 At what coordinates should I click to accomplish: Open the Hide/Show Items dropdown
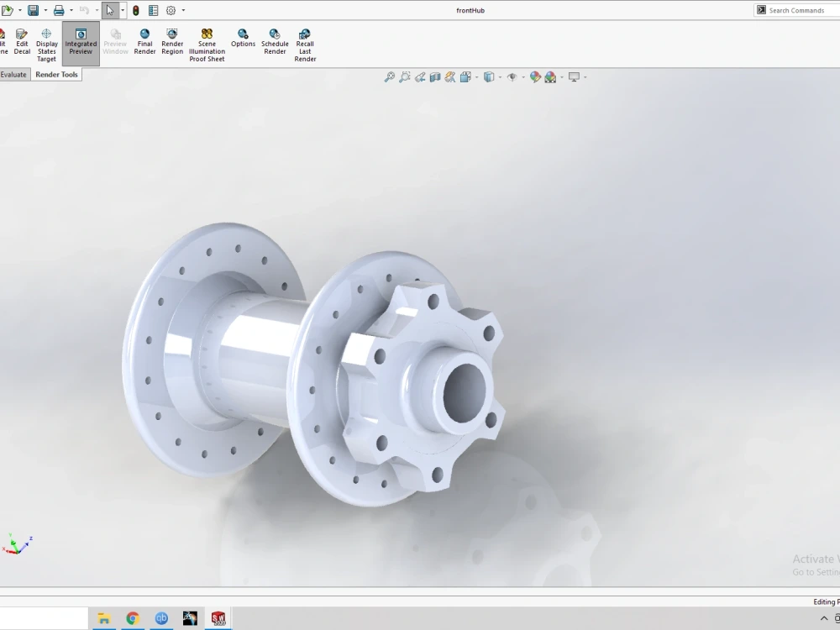522,76
